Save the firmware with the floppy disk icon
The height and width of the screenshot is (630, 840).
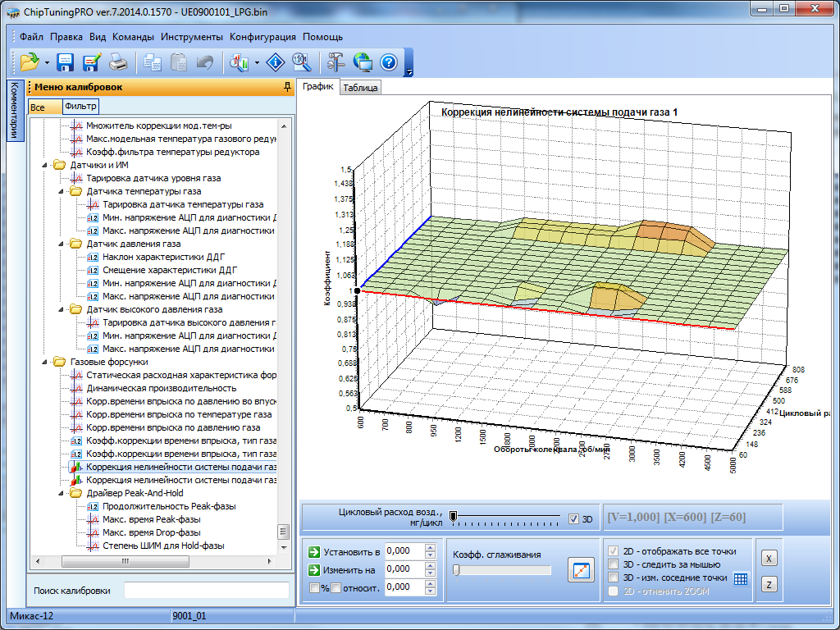click(66, 62)
